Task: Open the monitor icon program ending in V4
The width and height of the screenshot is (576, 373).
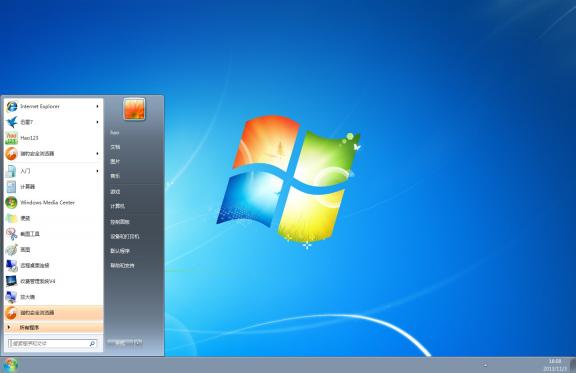Action: (x=11, y=281)
